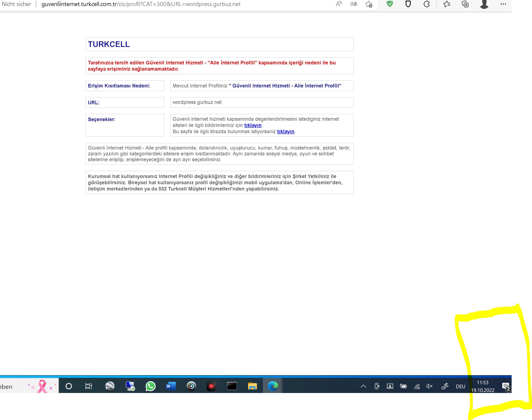
Task: Open Task View on the taskbar
Action: [89, 386]
